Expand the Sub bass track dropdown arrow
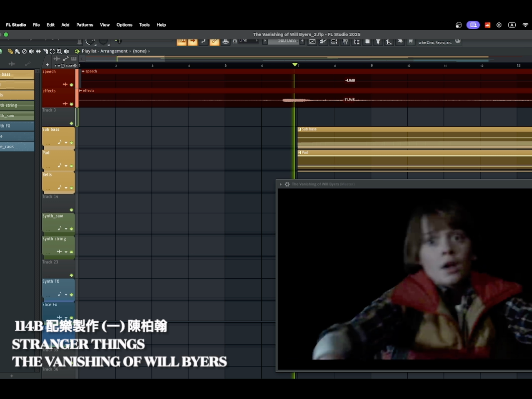This screenshot has width=532, height=399. (x=66, y=143)
